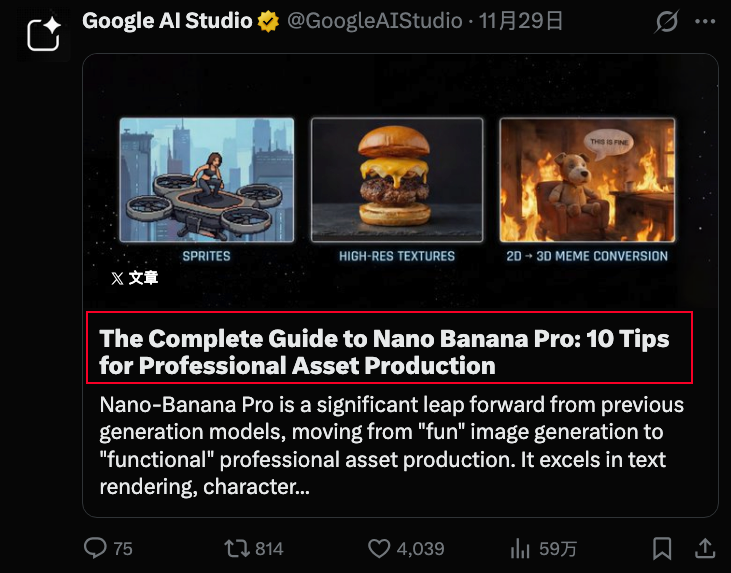Click the share upload-arrow icon
Screen dimensions: 731x573
click(x=704, y=548)
